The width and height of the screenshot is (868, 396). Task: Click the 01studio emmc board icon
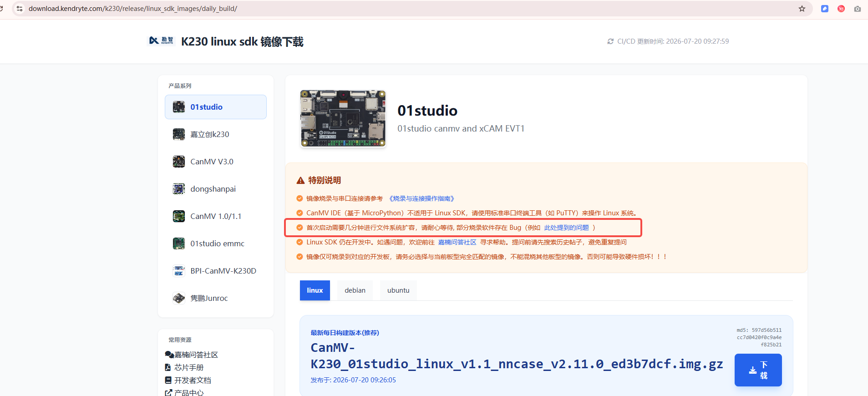click(x=179, y=244)
